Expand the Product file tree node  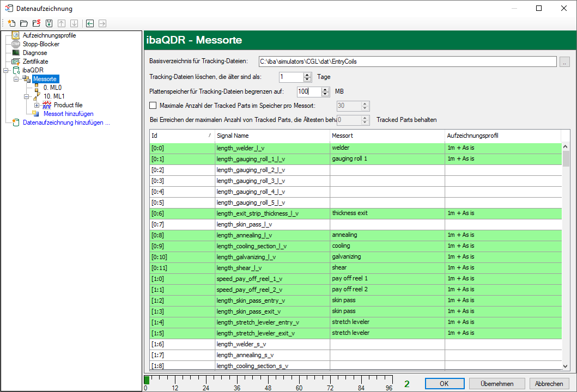tap(37, 105)
